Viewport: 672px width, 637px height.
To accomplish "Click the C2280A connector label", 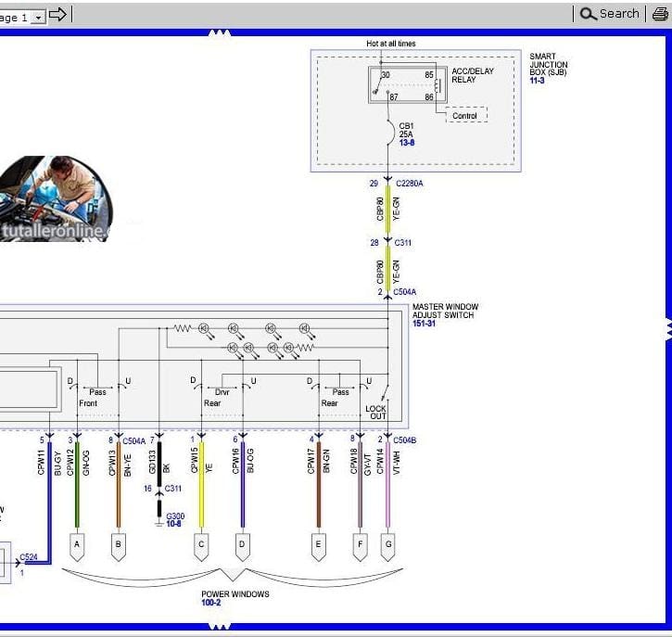I will coord(410,184).
